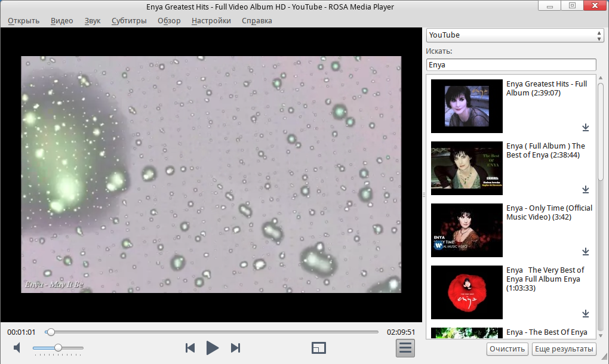609x364 pixels.
Task: Click the video playback area
Action: click(x=211, y=175)
